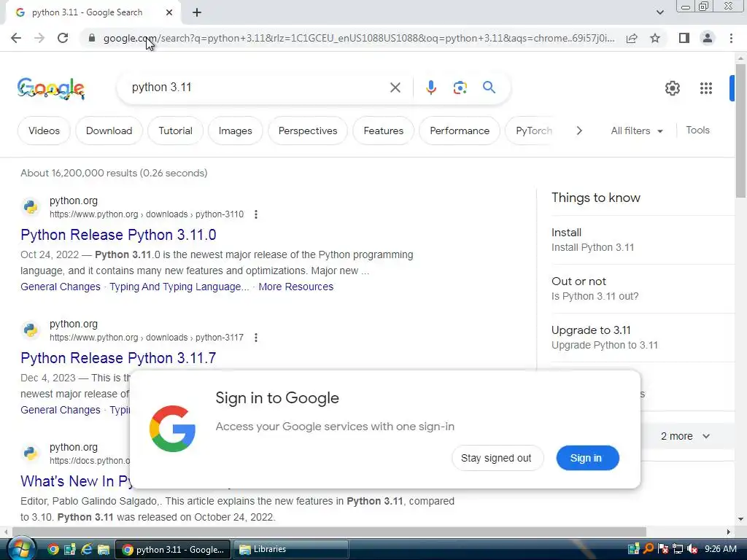Viewport: 747px width, 560px height.
Task: Launch Internet Explorer from the taskbar
Action: pyautogui.click(x=86, y=550)
